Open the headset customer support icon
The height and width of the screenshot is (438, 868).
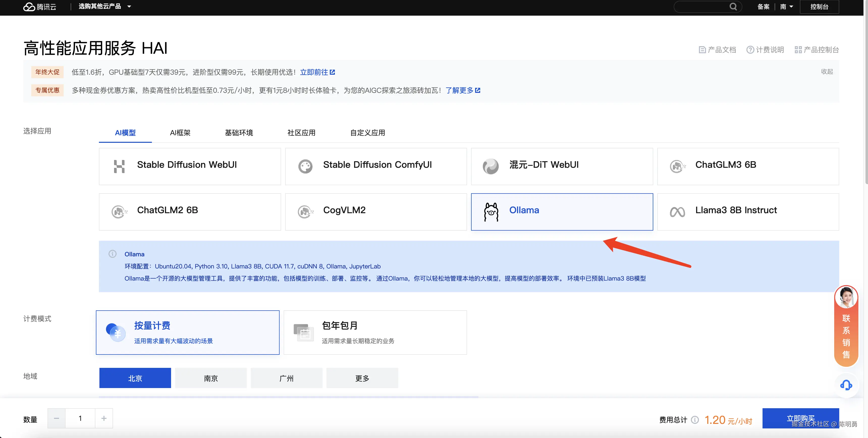[x=846, y=385]
